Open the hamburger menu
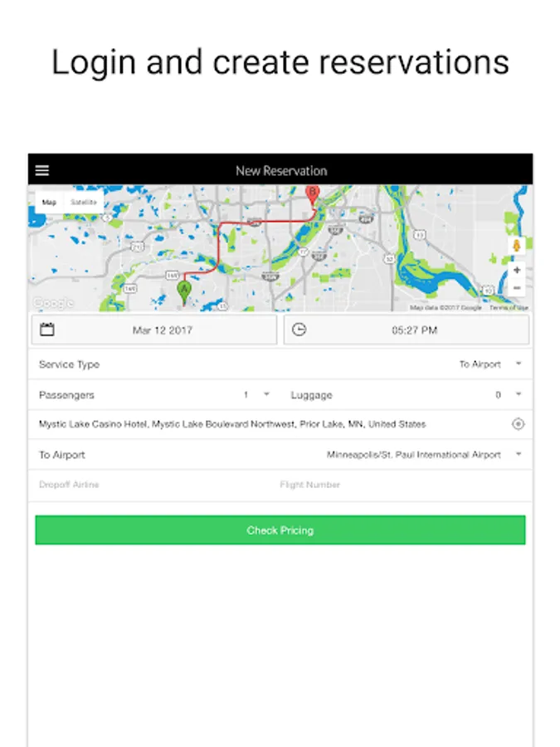The width and height of the screenshot is (560, 747). [42, 170]
